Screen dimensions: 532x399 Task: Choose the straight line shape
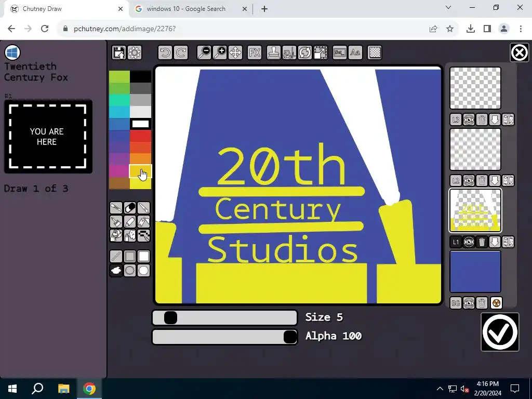pyautogui.click(x=116, y=257)
